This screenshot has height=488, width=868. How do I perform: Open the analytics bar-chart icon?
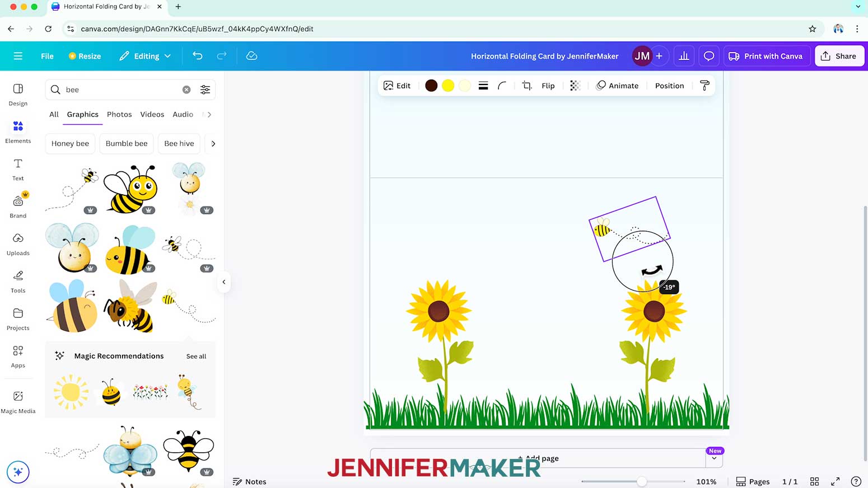click(x=684, y=56)
